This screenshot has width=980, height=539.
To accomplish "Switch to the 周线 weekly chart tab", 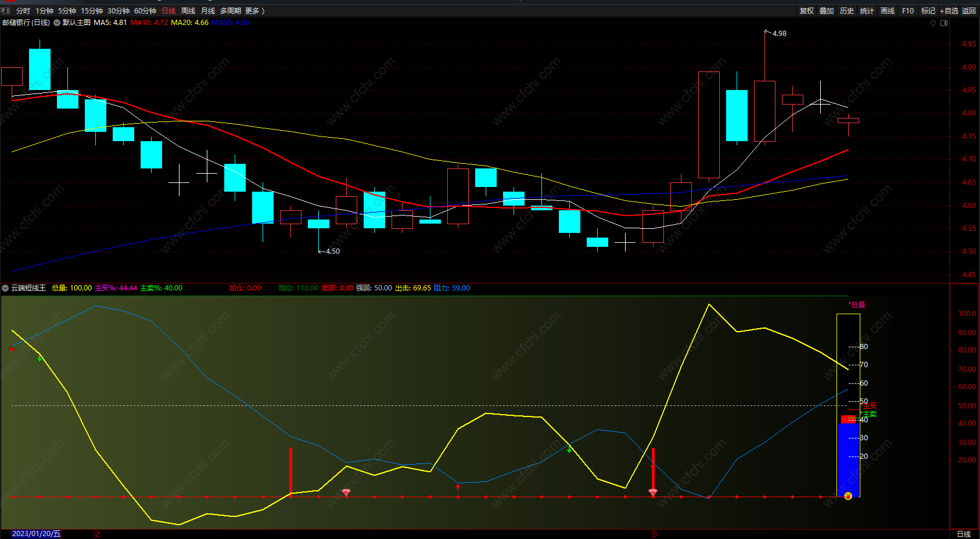I will pyautogui.click(x=188, y=11).
